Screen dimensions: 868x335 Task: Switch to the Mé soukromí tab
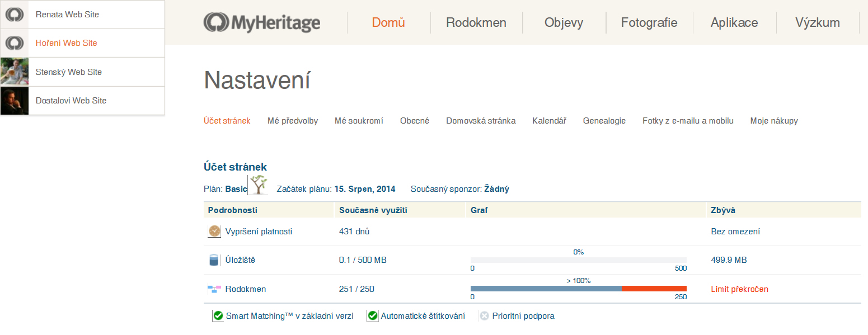[359, 121]
